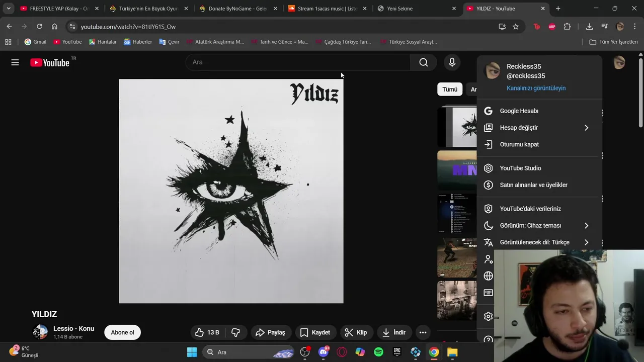Image resolution: width=644 pixels, height=362 pixels.
Task: Open the red Tp extension icon
Action: [537, 27]
